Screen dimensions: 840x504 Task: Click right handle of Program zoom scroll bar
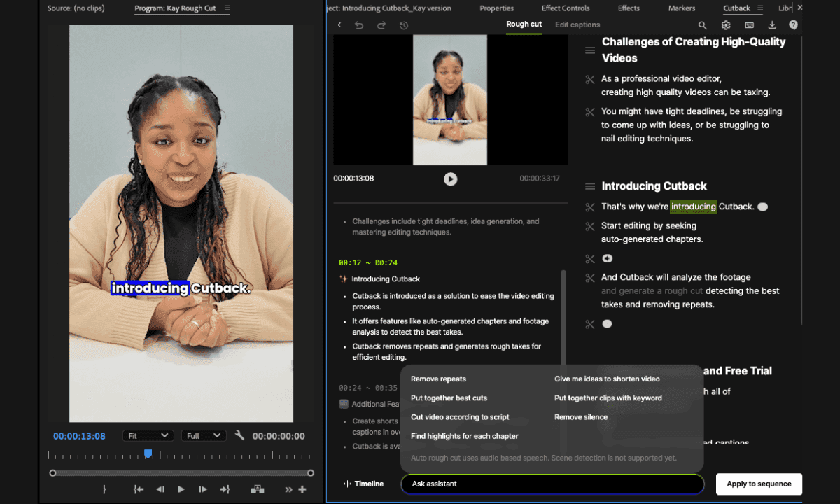(311, 473)
